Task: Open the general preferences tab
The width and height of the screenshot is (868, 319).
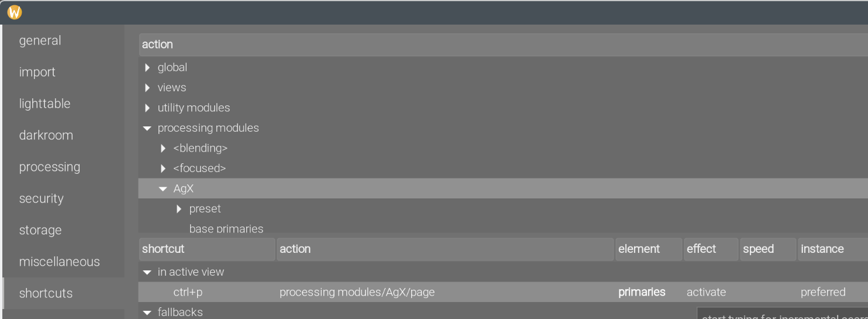Action: tap(40, 40)
